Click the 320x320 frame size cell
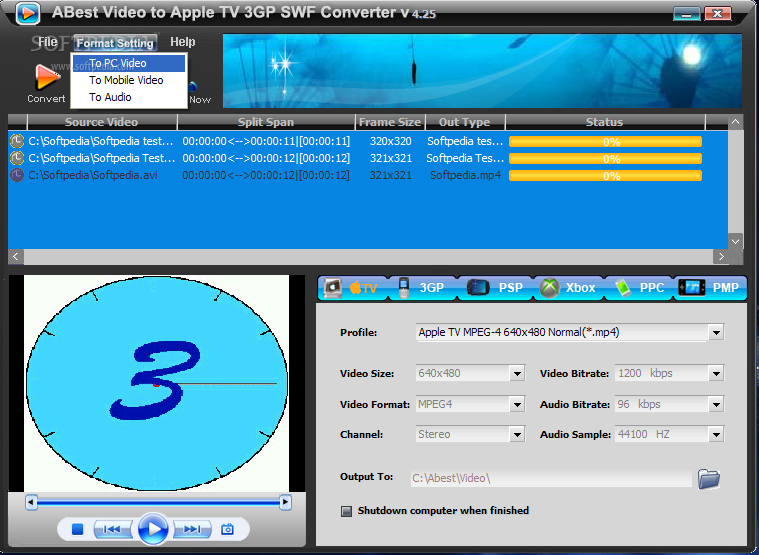The image size is (759, 555). (x=391, y=141)
